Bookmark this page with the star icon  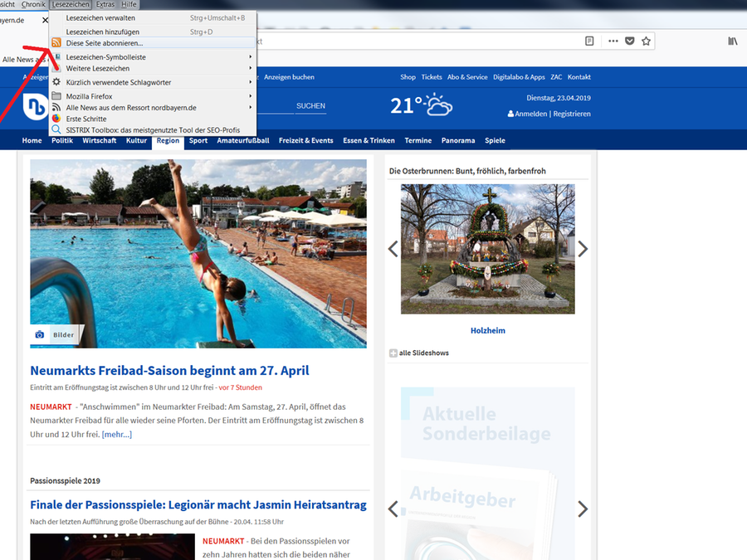click(x=646, y=41)
